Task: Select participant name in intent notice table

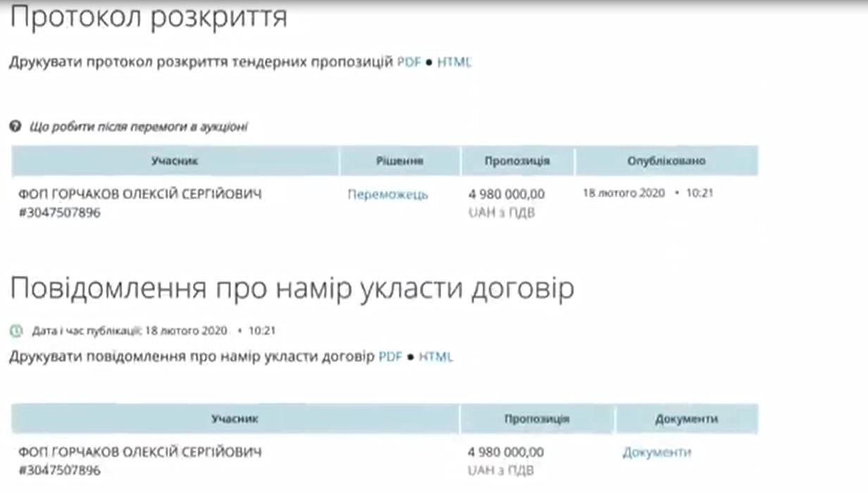Action: (139, 452)
